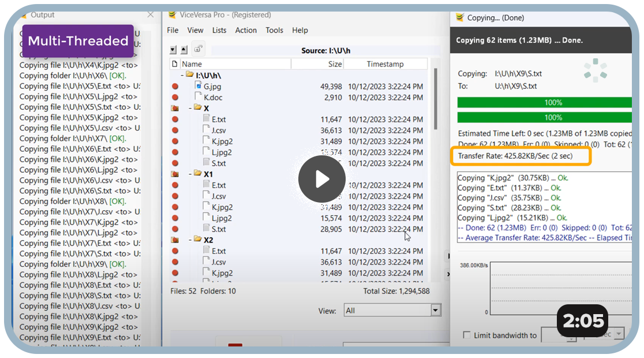
Task: Select the I:\U\h\ root folder icon
Action: 189,74
